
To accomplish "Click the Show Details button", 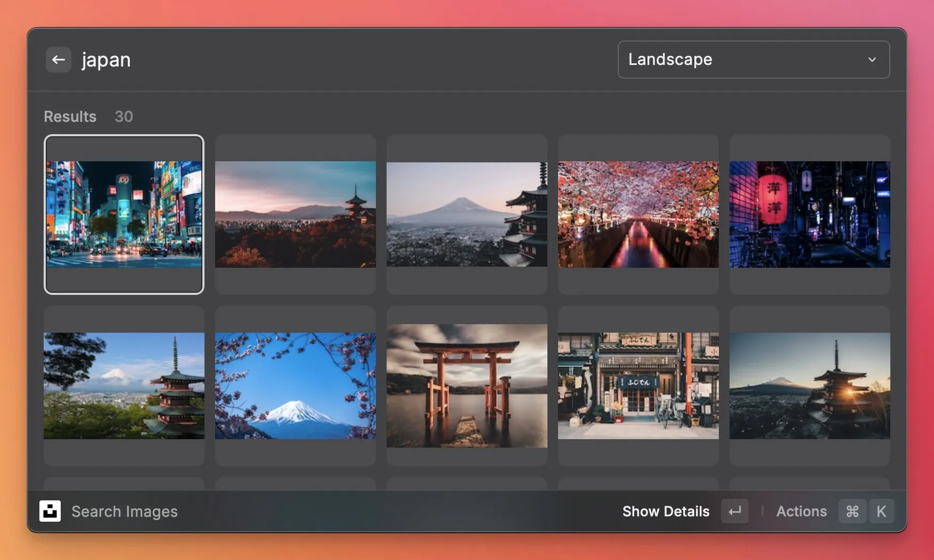I will [666, 511].
